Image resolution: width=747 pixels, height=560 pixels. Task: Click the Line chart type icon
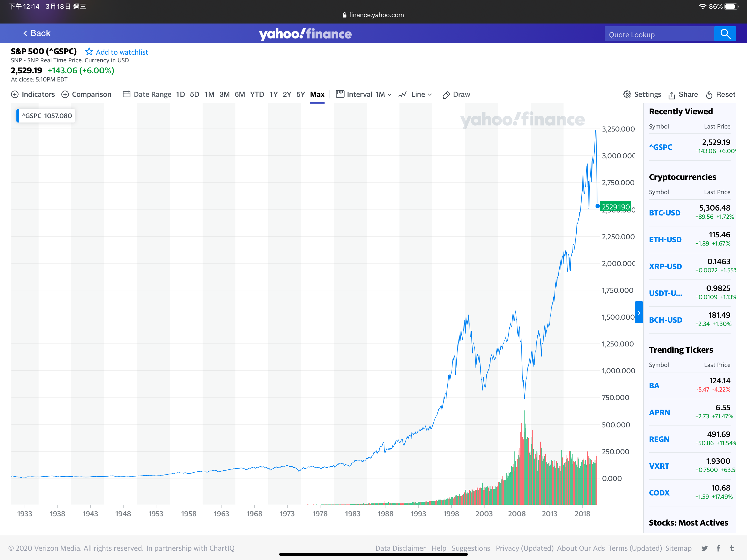402,94
